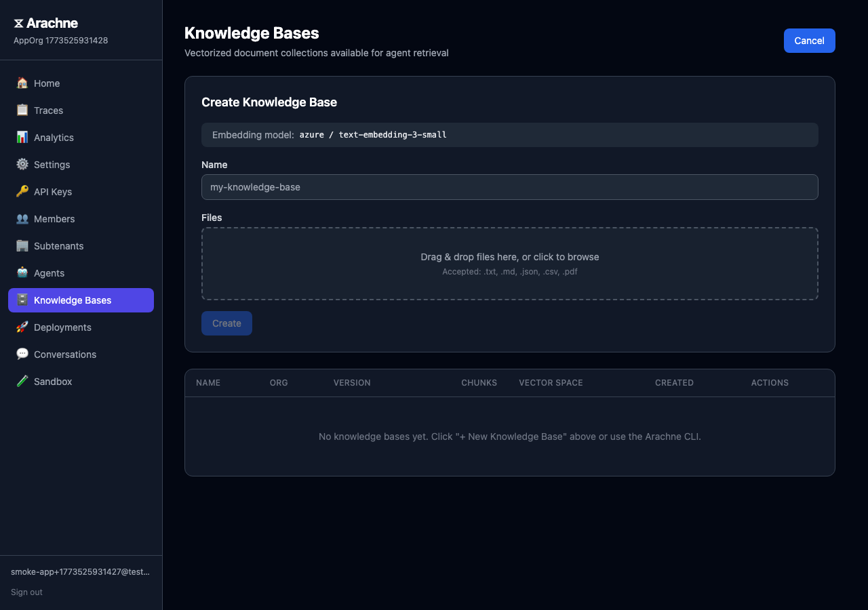Go to the Deployments page

62,327
